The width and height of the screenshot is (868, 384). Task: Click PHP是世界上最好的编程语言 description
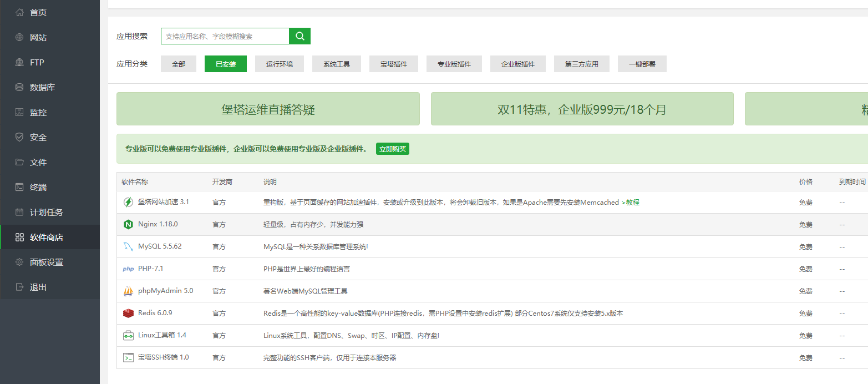[307, 269]
